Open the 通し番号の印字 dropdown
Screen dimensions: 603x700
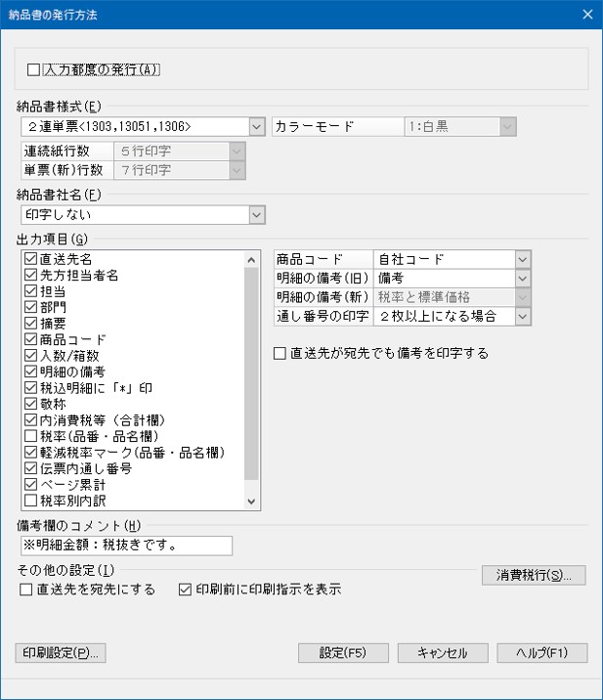pos(523,316)
